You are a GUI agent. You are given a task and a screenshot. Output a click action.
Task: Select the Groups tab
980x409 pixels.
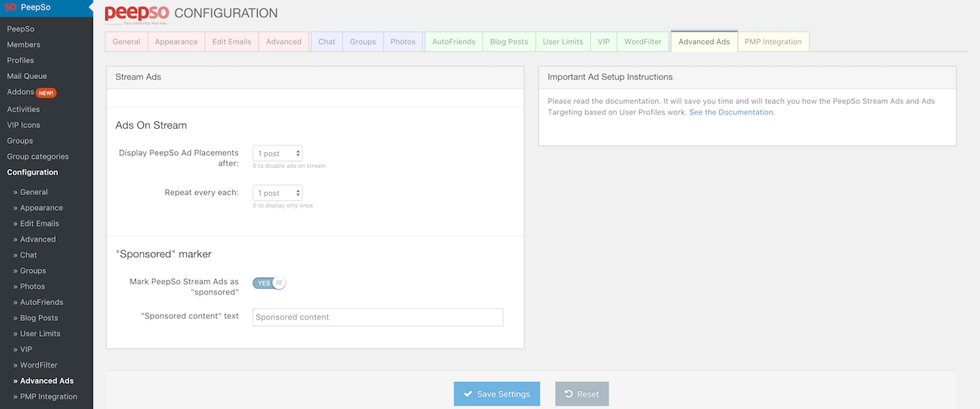pos(363,41)
